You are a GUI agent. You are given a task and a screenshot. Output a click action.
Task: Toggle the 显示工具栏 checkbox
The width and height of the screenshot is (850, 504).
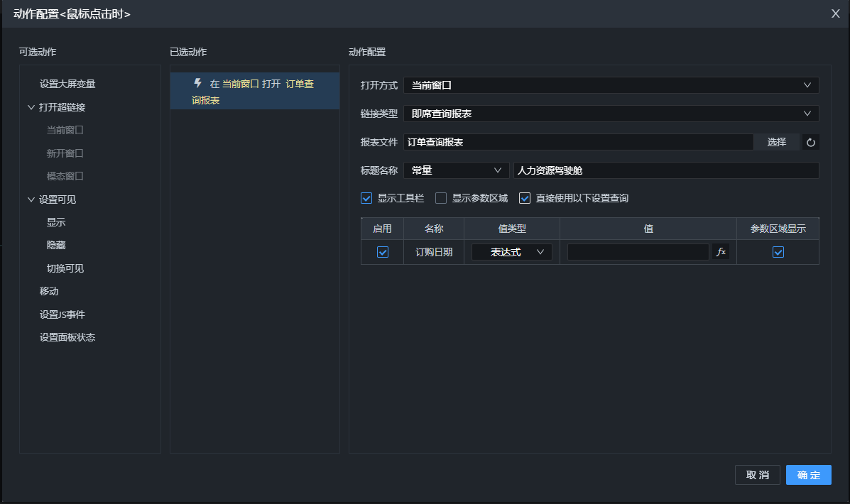click(x=366, y=198)
